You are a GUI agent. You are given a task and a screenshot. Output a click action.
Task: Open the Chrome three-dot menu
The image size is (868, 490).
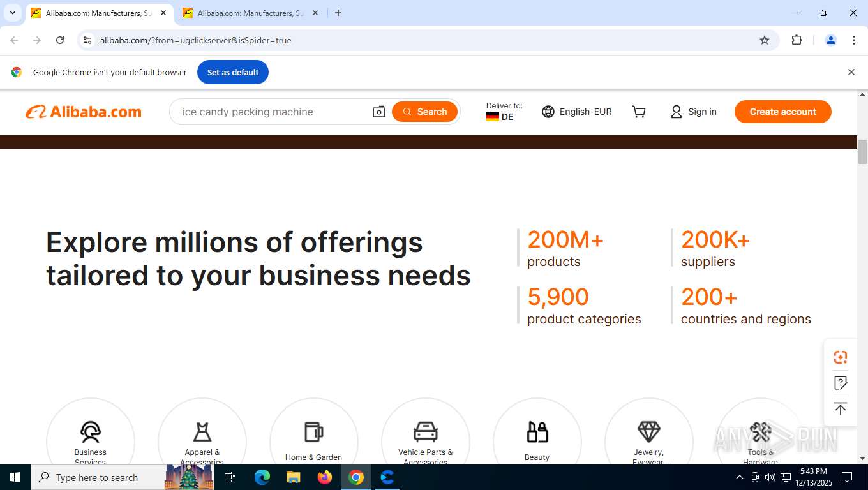[x=854, y=40]
